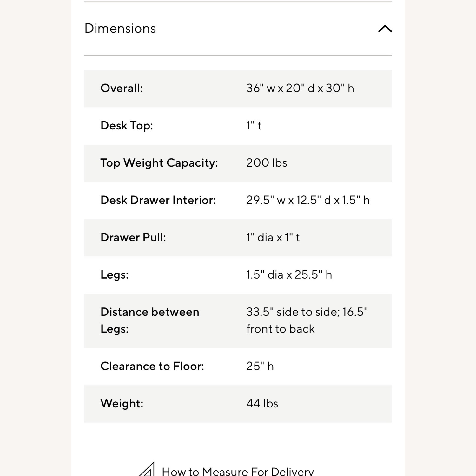This screenshot has height=476, width=476.
Task: Select the Desk Top label
Action: 127,126
